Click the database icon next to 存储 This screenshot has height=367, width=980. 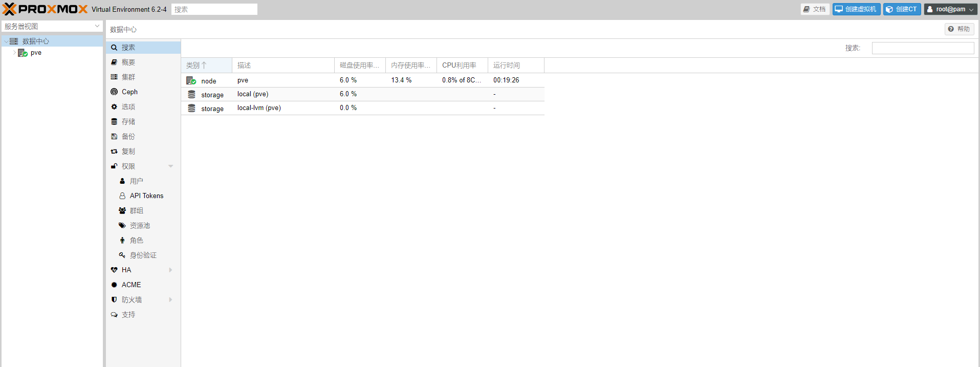114,122
